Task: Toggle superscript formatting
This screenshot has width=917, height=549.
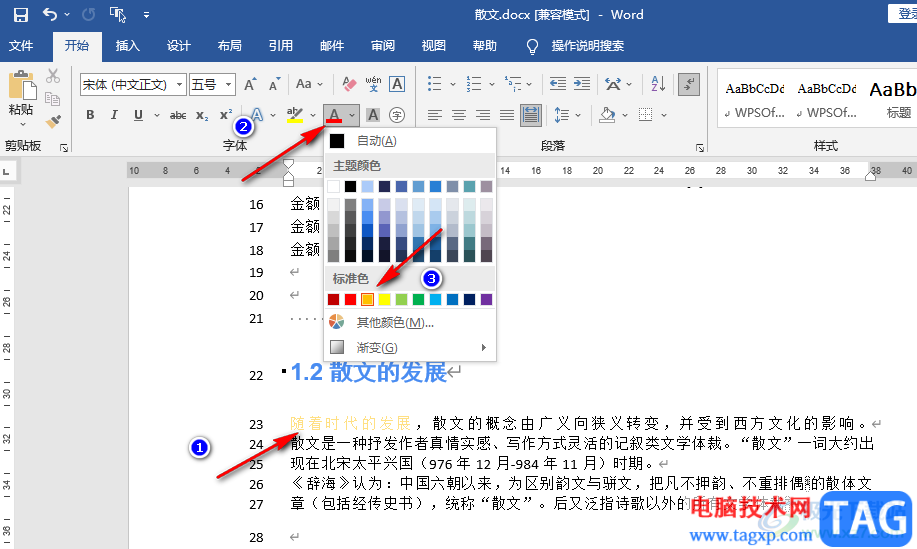Action: coord(226,115)
